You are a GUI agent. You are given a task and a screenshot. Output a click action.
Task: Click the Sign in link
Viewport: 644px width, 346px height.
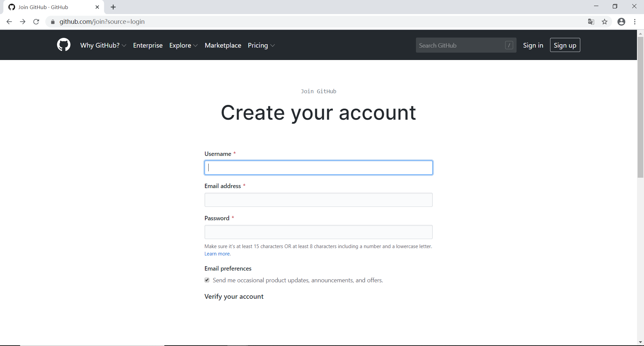[x=533, y=45]
